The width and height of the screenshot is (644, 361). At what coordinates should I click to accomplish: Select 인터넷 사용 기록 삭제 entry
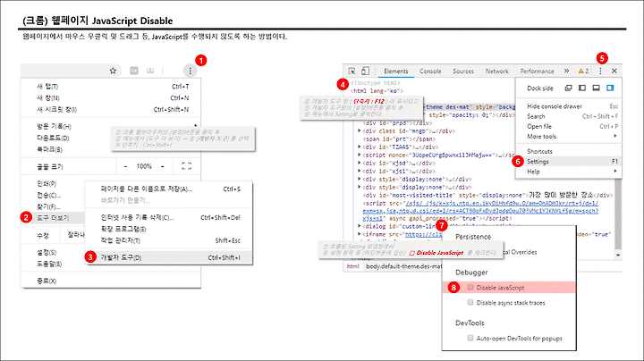pyautogui.click(x=169, y=217)
